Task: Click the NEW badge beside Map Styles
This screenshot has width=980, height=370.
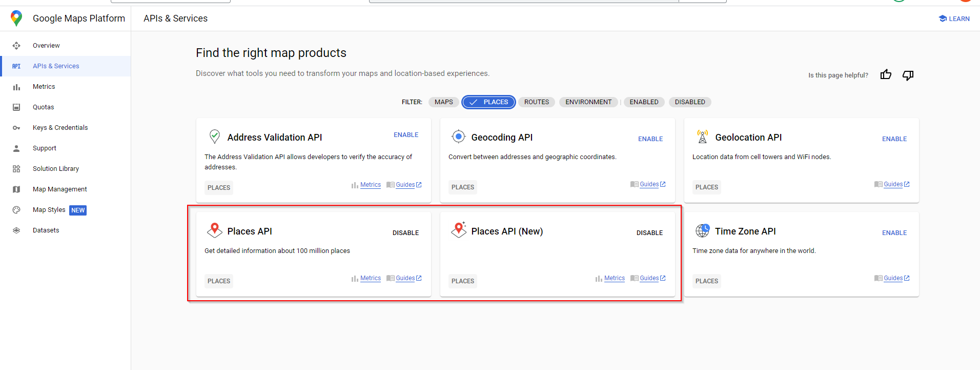Action: pyautogui.click(x=78, y=210)
